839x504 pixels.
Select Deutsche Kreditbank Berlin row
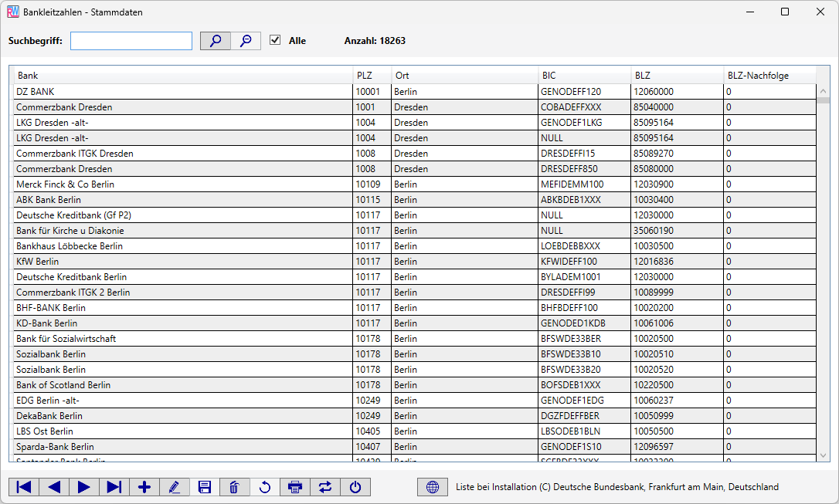[415, 277]
